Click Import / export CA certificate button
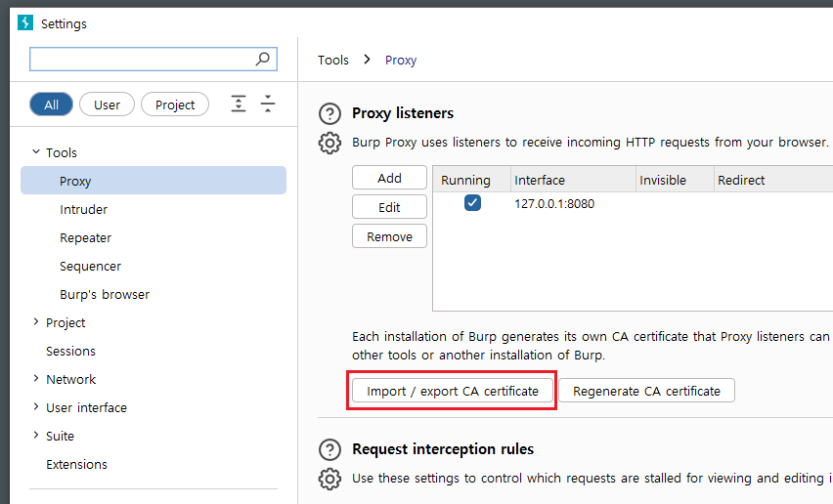 click(x=452, y=391)
